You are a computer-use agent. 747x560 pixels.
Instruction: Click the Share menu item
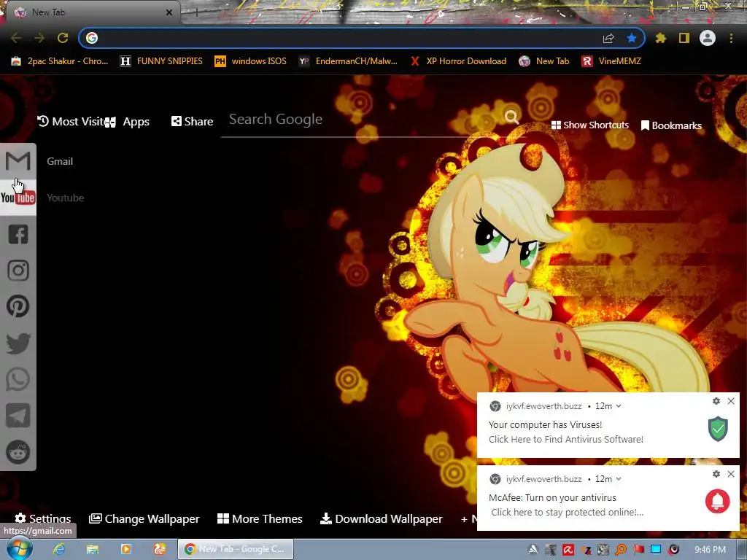[x=192, y=122]
